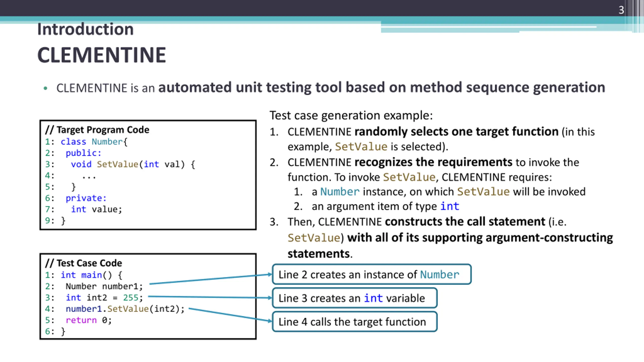Click the text 'Test case generation example:'

pos(351,116)
